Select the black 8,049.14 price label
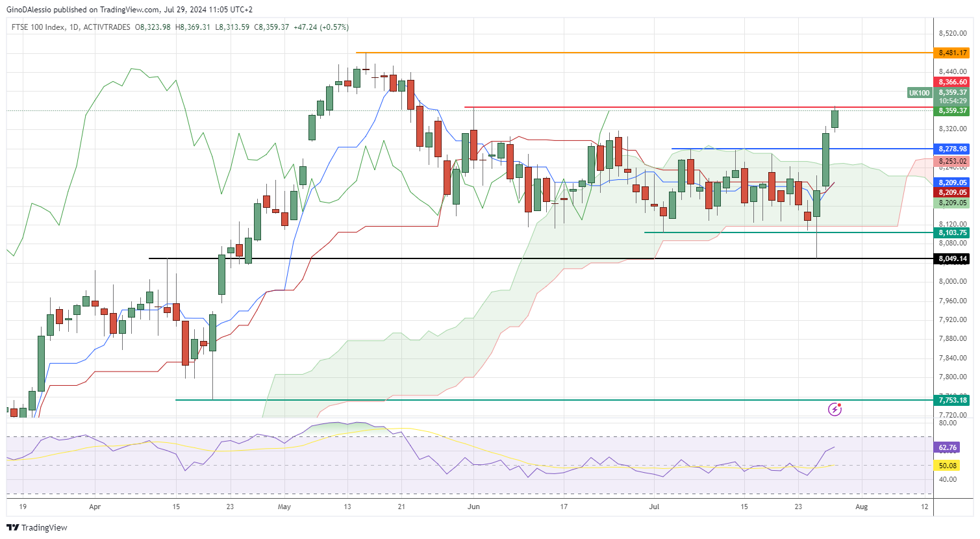Screen dimensions: 980x539 (953, 258)
